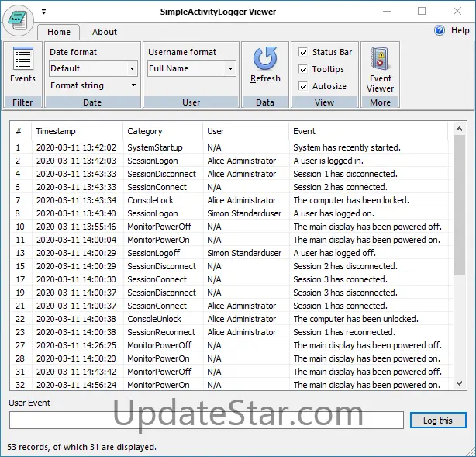The width and height of the screenshot is (476, 457).
Task: Switch to the About tab
Action: (x=105, y=32)
